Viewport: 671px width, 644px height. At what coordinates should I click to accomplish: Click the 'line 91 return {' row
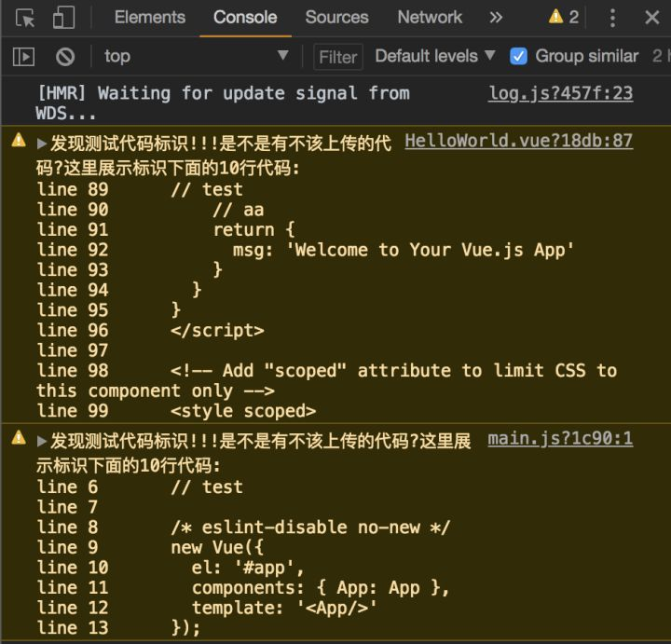(x=166, y=230)
